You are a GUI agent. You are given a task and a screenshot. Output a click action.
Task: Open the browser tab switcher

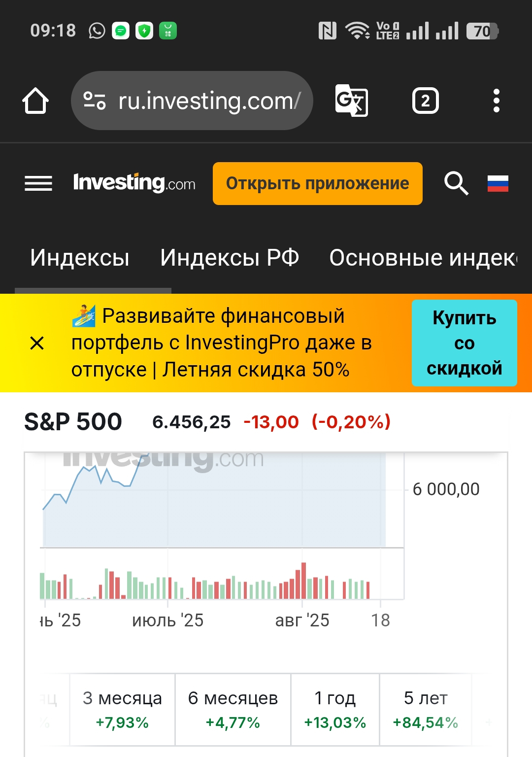(425, 101)
